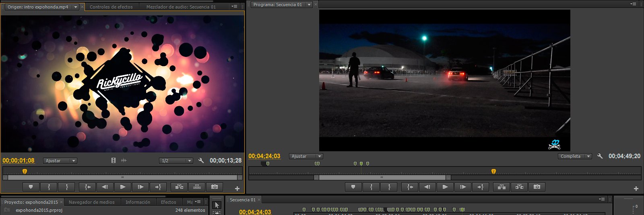
Task: Select the Origen: intro expohonda.mp4 tab
Action: point(38,7)
